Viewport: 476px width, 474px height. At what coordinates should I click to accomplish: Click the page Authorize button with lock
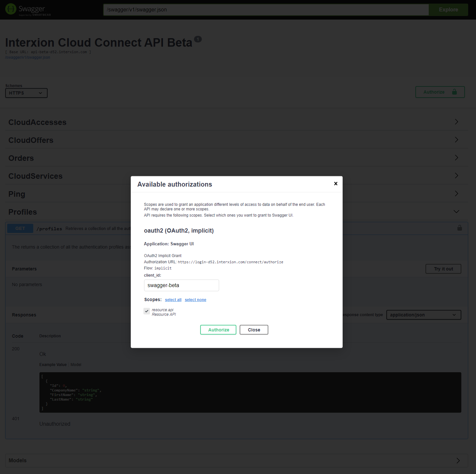point(440,92)
